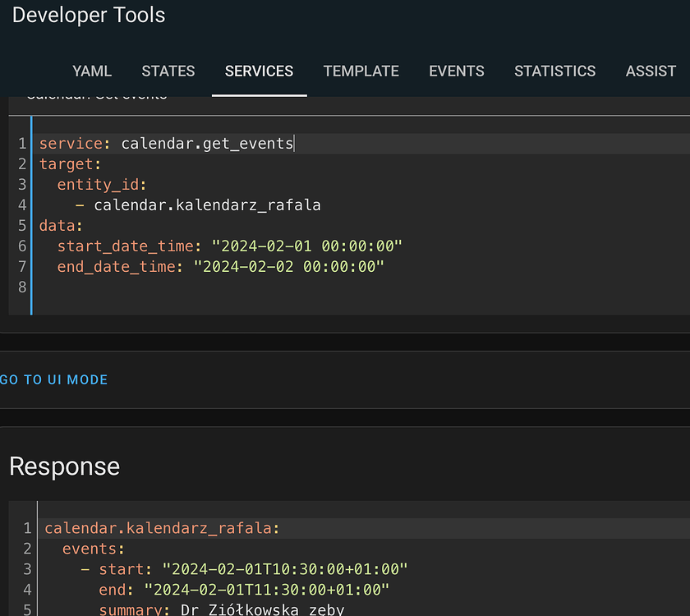
Task: Switch to the TEMPLATE tab
Action: 361,71
